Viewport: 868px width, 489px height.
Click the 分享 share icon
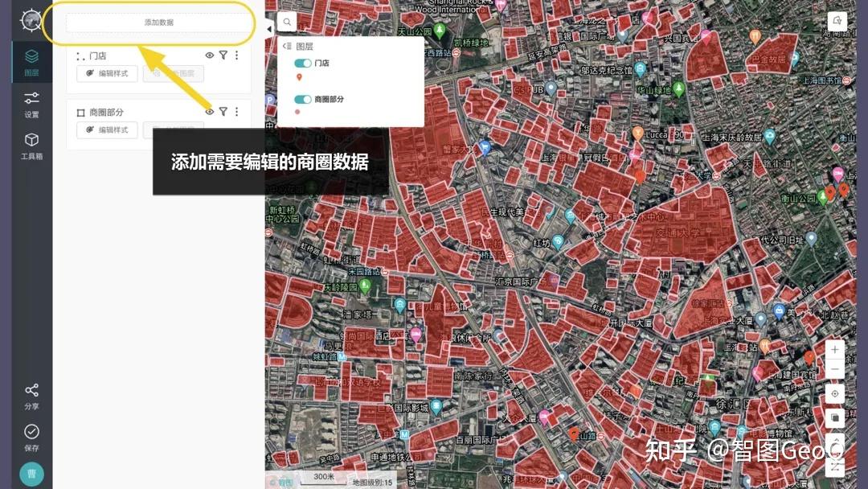(31, 393)
